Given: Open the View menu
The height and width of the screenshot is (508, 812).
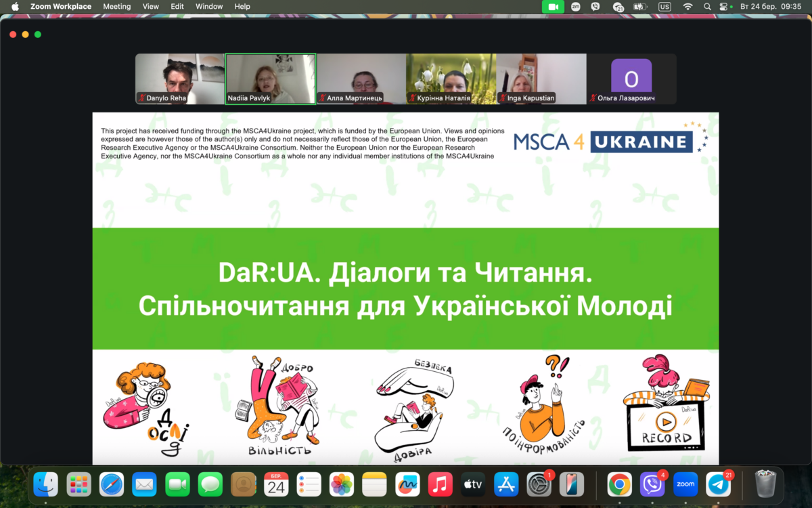Looking at the screenshot, I should pos(151,7).
